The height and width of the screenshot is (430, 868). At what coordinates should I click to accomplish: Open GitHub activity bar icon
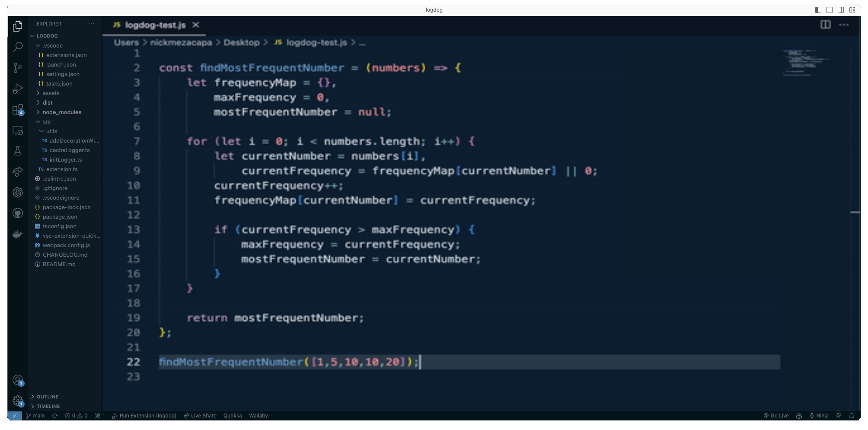coord(18,213)
